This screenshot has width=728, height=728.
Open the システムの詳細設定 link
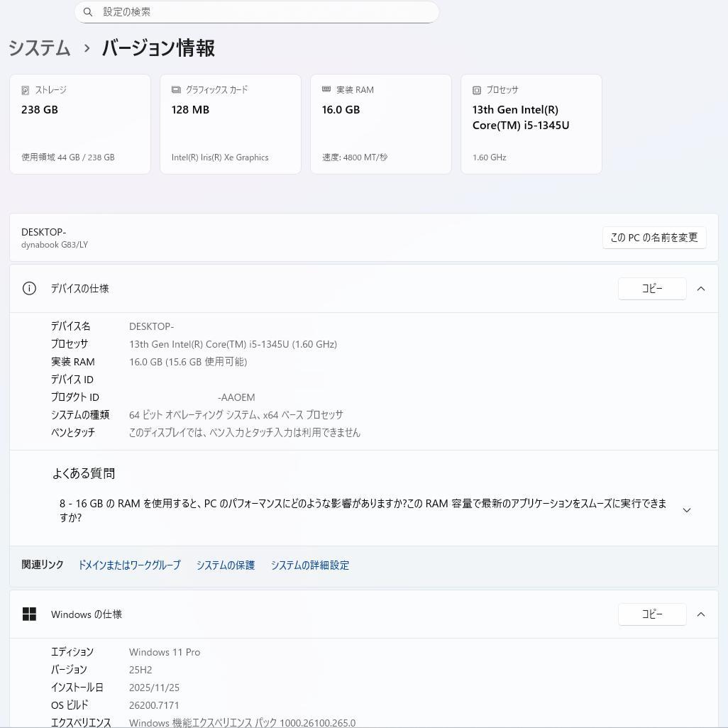point(310,565)
